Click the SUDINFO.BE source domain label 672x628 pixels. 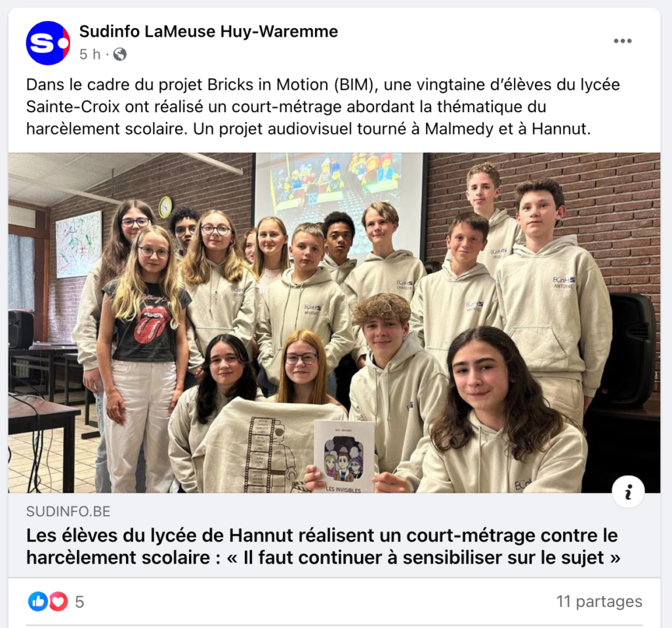pos(68,511)
